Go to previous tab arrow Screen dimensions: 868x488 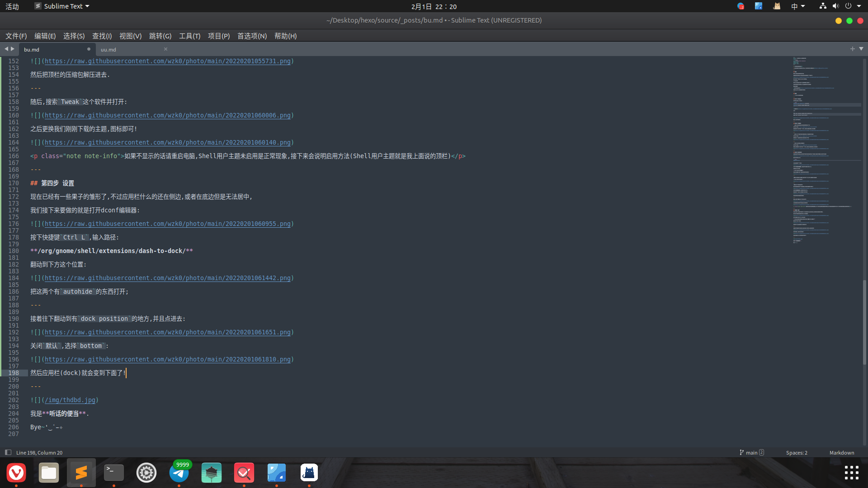tap(6, 49)
